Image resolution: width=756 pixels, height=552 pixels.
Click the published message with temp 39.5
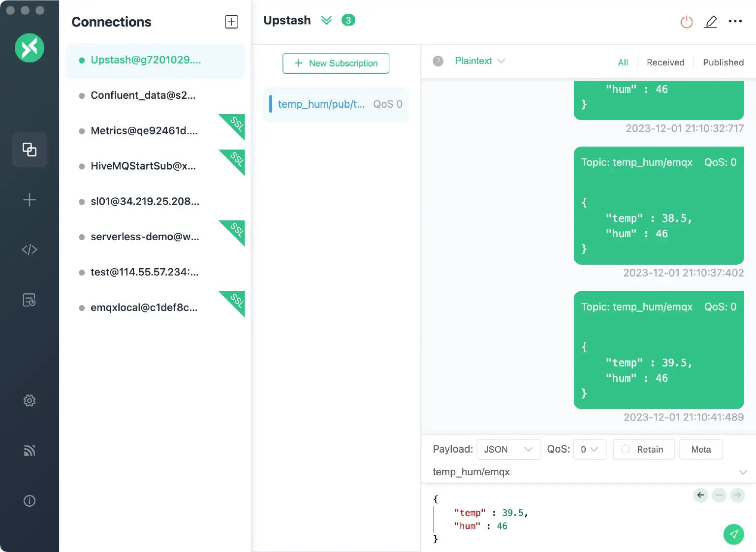[x=659, y=350]
